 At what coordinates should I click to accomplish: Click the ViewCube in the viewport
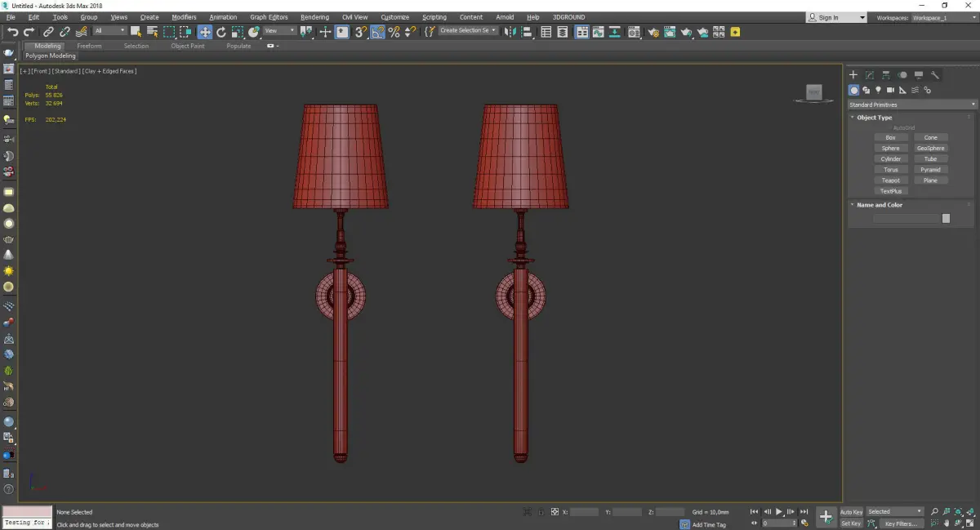pos(813,93)
